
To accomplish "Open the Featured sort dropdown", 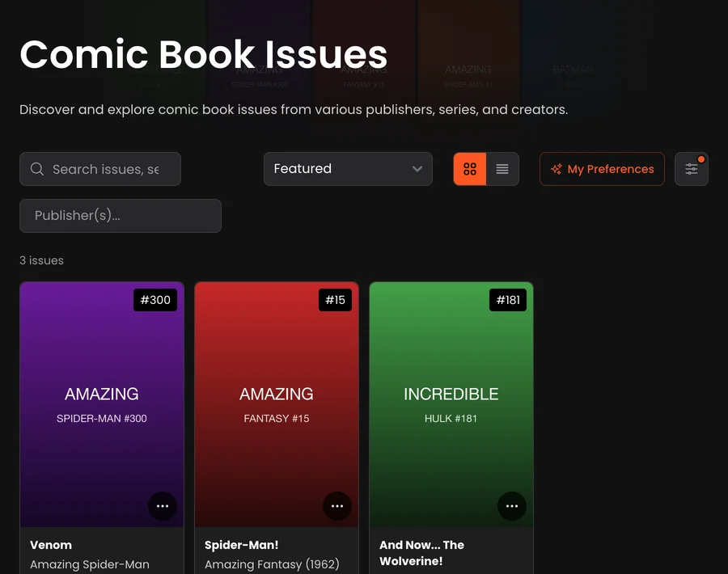I will coord(348,169).
